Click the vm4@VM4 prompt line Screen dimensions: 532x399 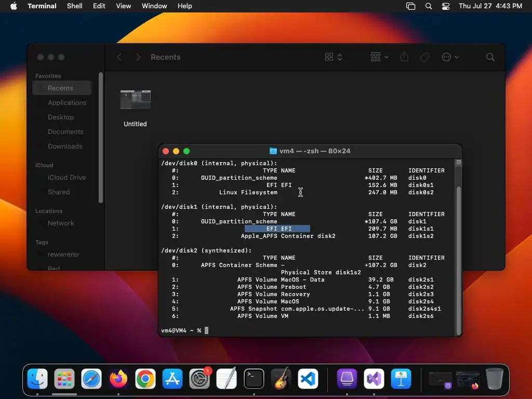coord(184,330)
